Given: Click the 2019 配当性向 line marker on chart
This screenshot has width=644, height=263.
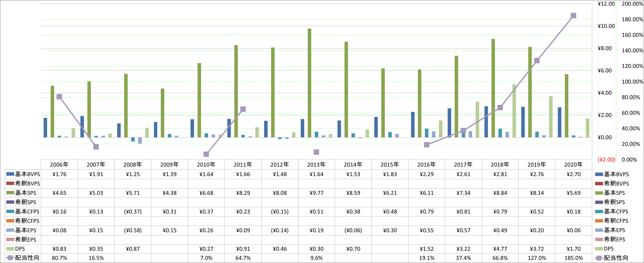Looking at the screenshot, I should coord(537,60).
